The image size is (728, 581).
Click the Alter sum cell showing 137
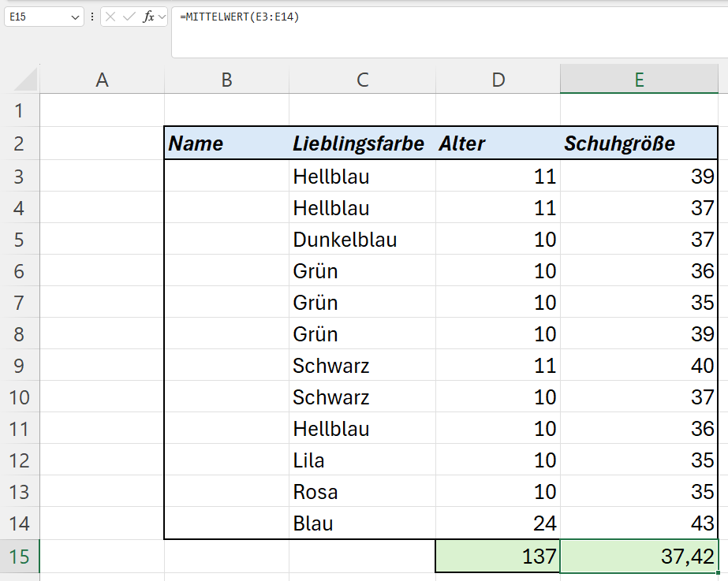(x=498, y=557)
